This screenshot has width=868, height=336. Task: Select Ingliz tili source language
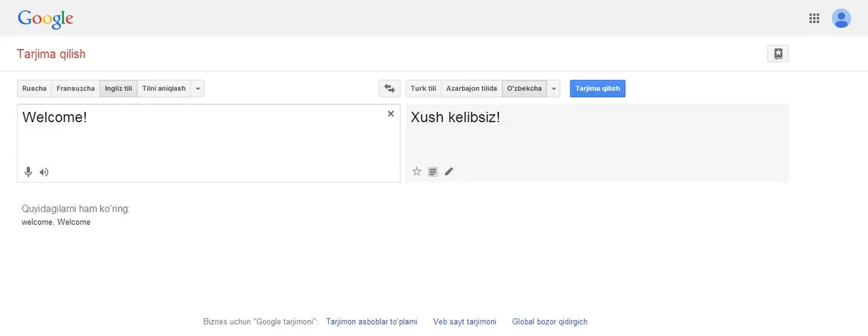pos(119,89)
